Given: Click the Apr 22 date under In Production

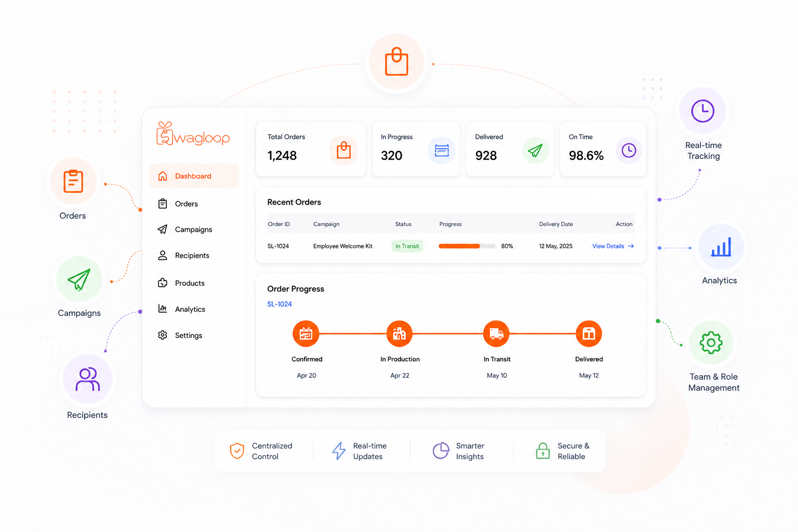Looking at the screenshot, I should (400, 375).
